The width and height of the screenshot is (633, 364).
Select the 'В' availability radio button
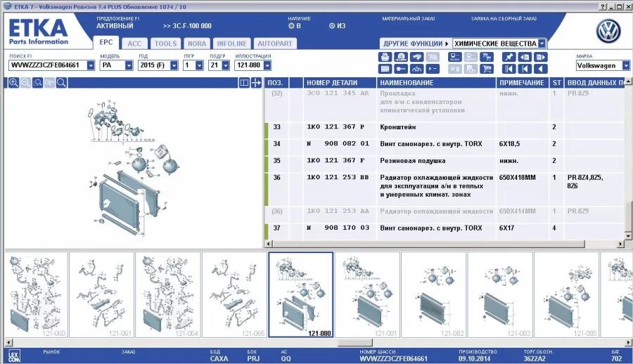[x=291, y=26]
